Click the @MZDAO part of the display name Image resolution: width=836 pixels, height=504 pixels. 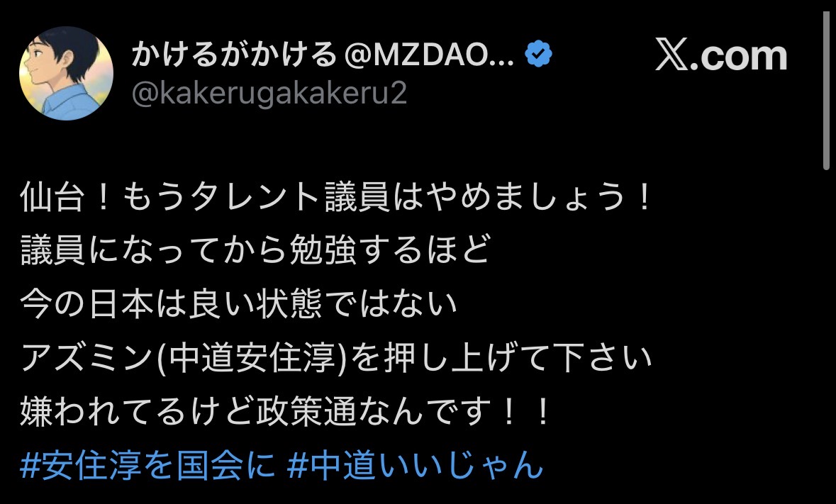pos(429,54)
